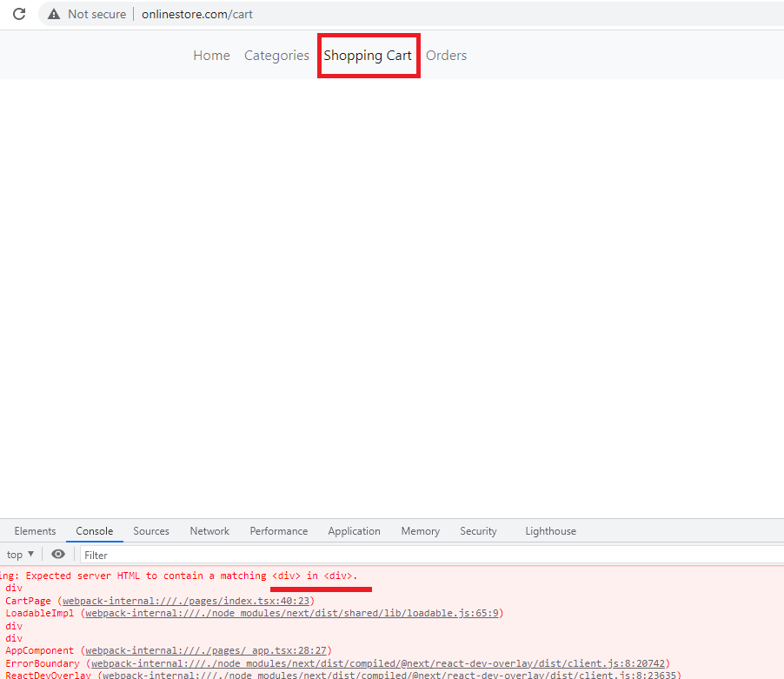
Task: Open the Home navigation link
Action: pyautogui.click(x=211, y=56)
